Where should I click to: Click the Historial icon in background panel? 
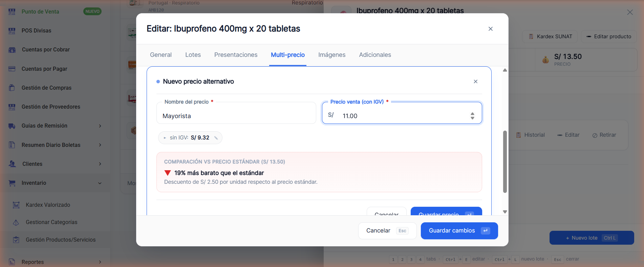pos(518,135)
